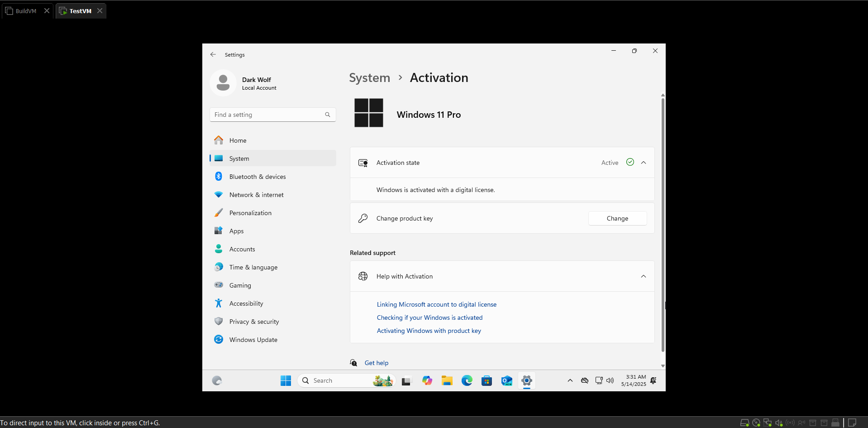
Task: Click the Privacy & security shield icon
Action: tap(219, 322)
